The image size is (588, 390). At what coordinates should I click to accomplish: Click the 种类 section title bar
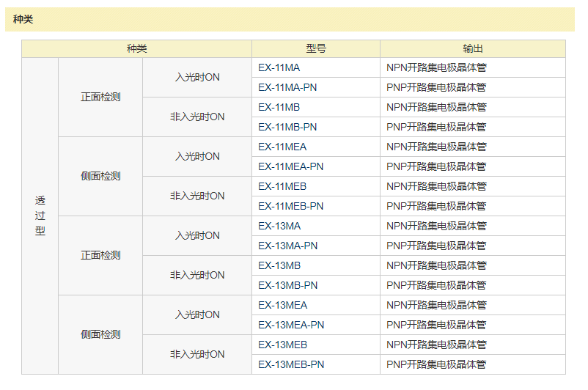(x=290, y=20)
